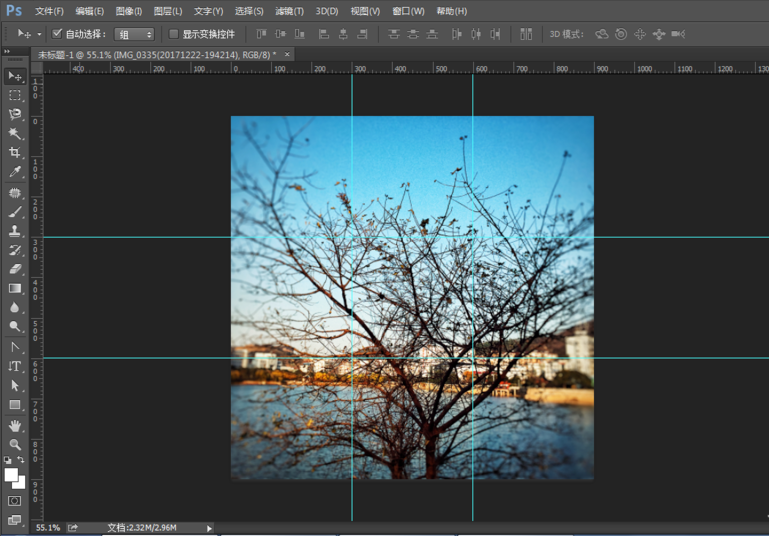Click the 55.1% zoom level field
769x536 pixels.
coord(48,528)
